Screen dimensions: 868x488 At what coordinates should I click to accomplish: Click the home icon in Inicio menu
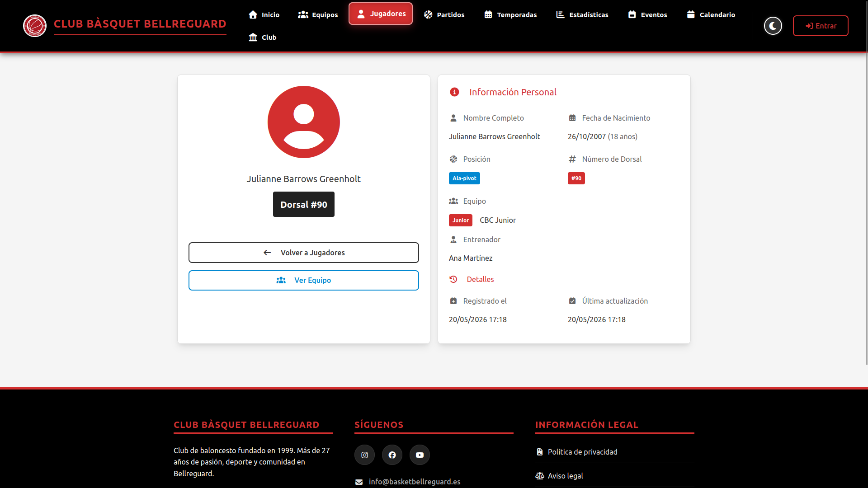click(x=253, y=14)
